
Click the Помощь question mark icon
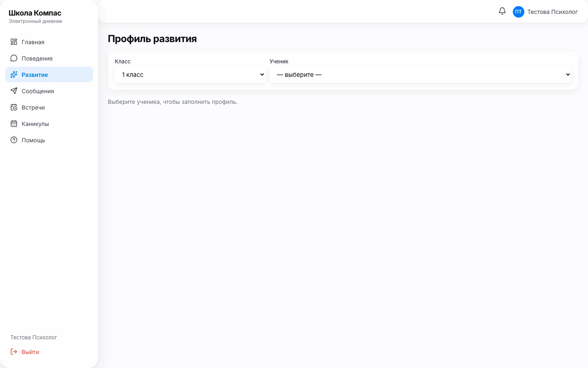click(x=14, y=140)
